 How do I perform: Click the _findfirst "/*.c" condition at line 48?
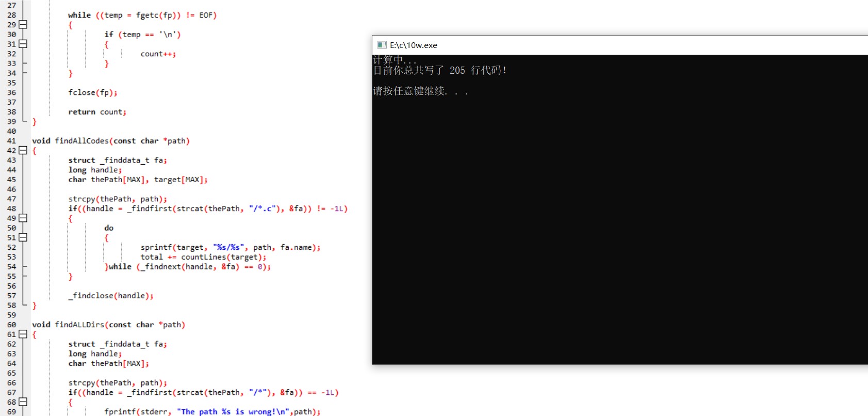[x=208, y=209]
